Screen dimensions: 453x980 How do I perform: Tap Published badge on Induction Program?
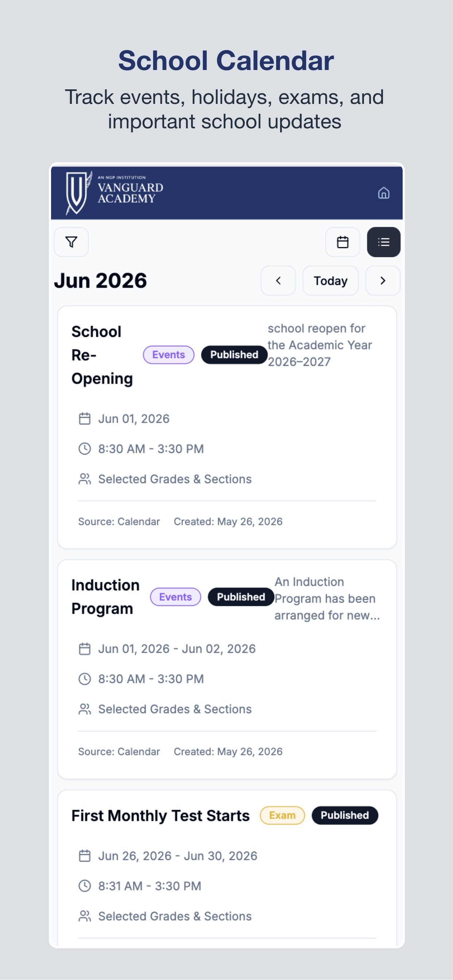point(241,597)
